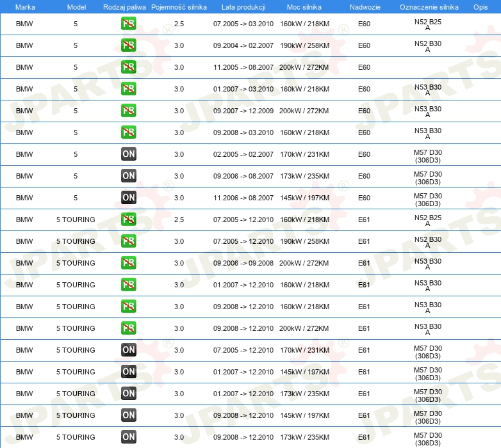Click ON diesel icon in Touring 170kW / 231KM row

(129, 350)
